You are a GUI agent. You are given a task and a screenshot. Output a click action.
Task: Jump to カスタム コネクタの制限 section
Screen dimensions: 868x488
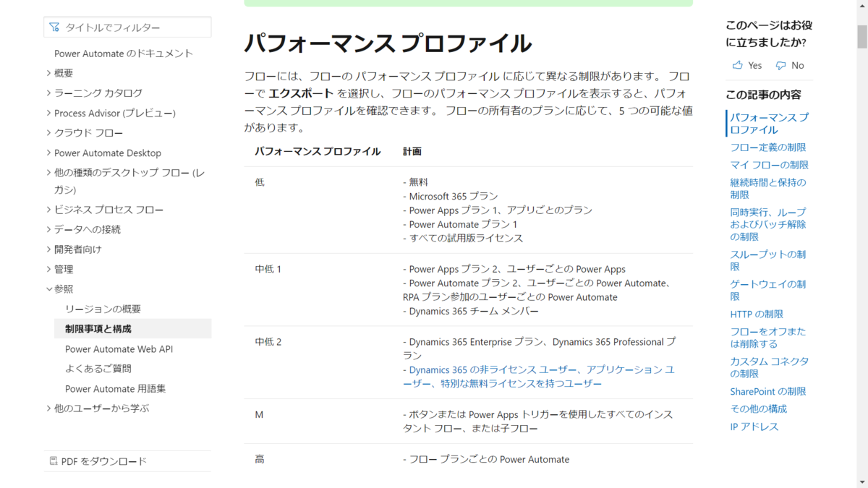tap(769, 367)
